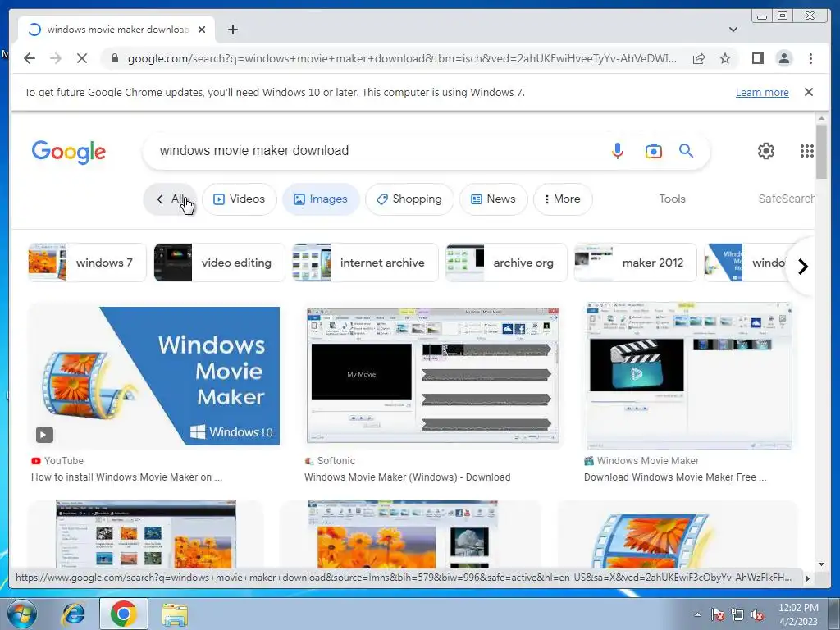This screenshot has height=630, width=840.
Task: Click the vertical scrollbar thumb
Action: tap(821, 152)
